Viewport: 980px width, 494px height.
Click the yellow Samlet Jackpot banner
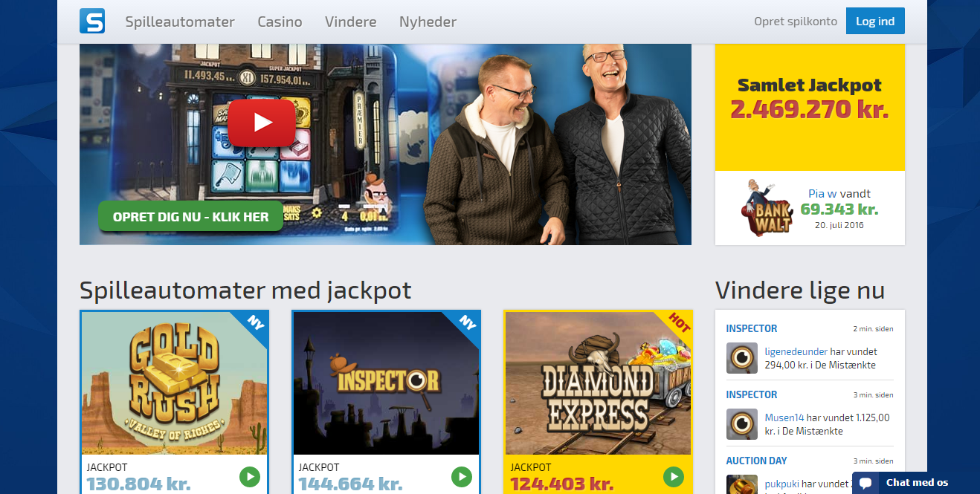click(x=810, y=107)
